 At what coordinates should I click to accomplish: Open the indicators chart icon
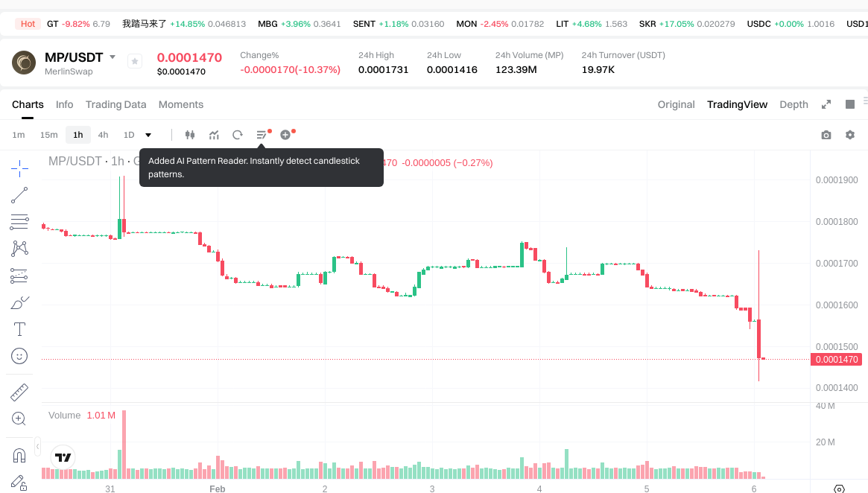coord(214,135)
